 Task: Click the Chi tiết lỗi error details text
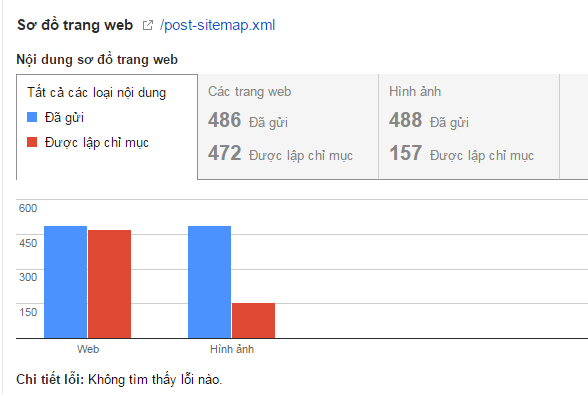pos(119,380)
